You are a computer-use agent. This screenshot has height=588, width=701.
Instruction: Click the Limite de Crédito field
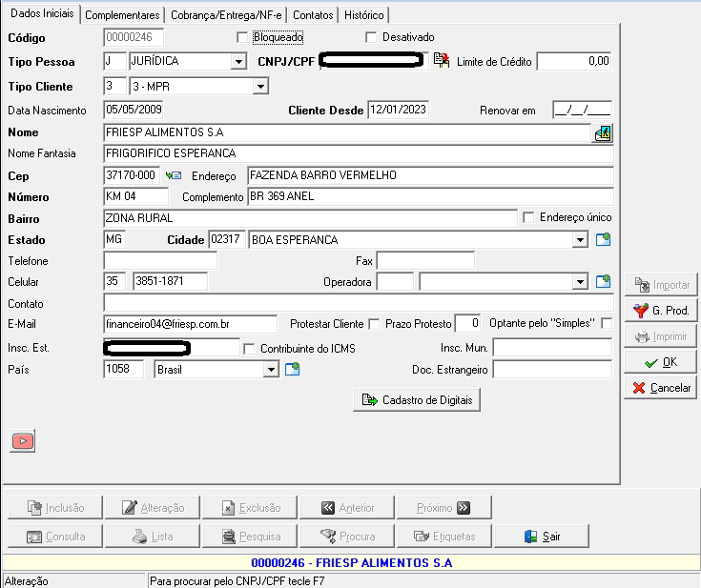pos(574,61)
